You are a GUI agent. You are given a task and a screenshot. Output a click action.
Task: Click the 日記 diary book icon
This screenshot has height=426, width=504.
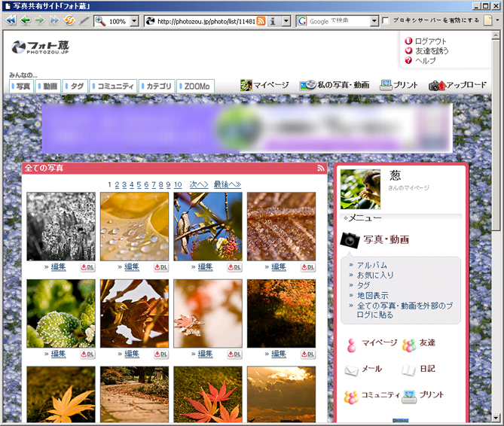(408, 370)
